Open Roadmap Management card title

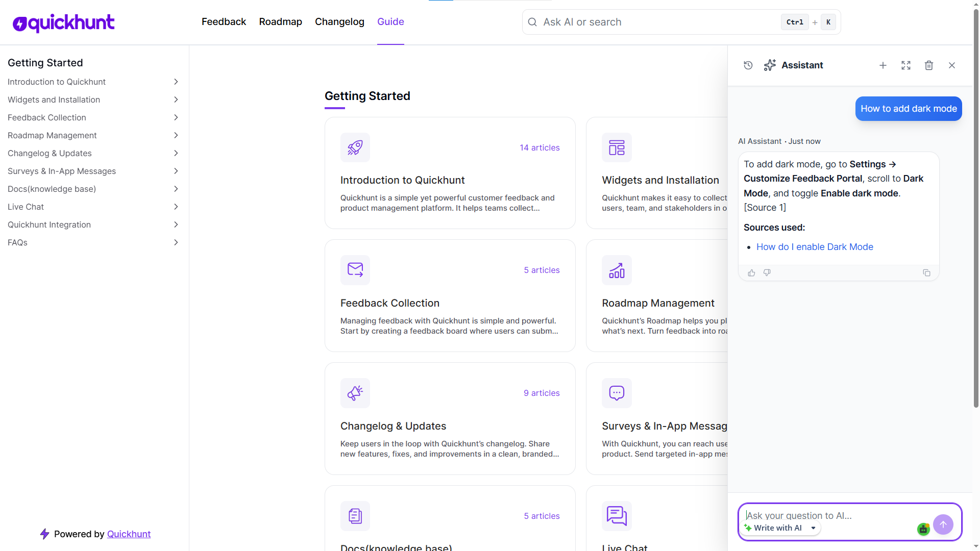coord(658,303)
